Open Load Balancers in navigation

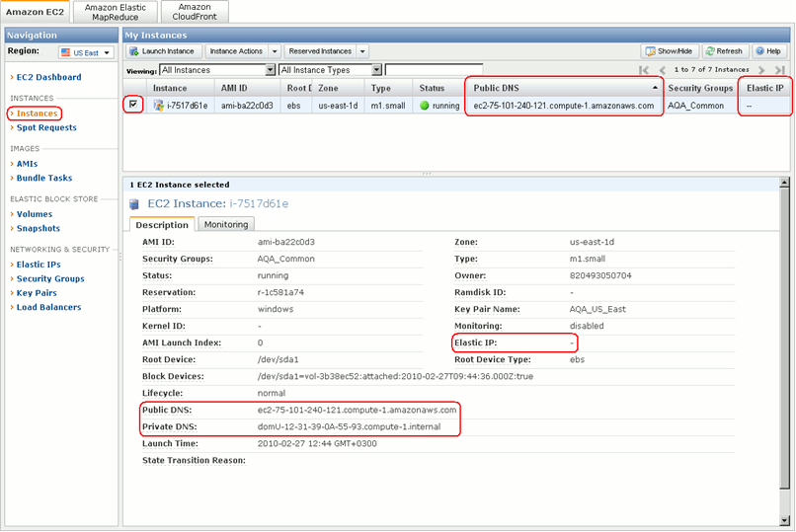tap(48, 307)
